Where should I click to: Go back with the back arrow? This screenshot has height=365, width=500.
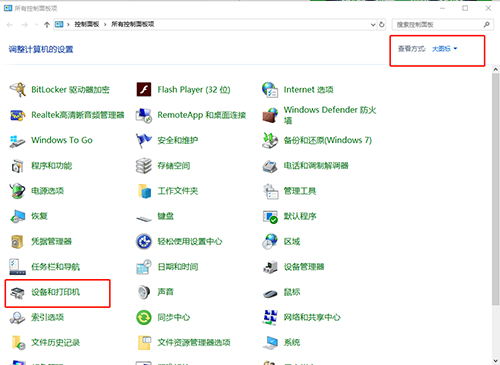point(10,25)
